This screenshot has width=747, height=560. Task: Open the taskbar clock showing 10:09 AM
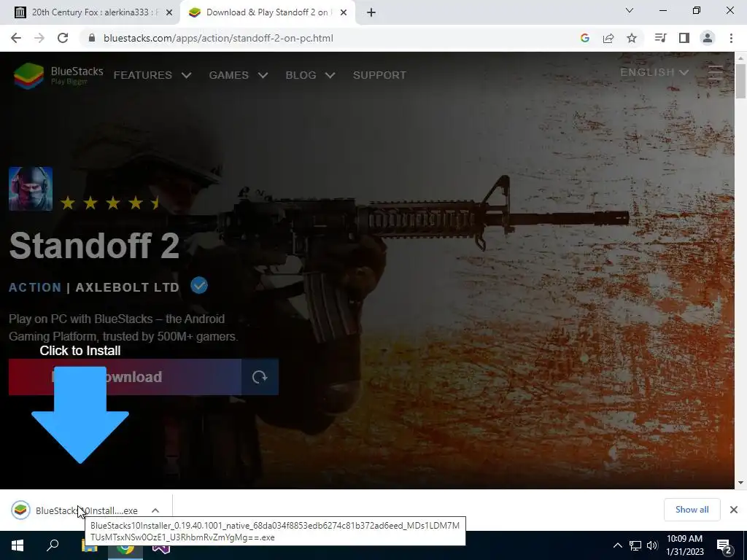click(684, 545)
